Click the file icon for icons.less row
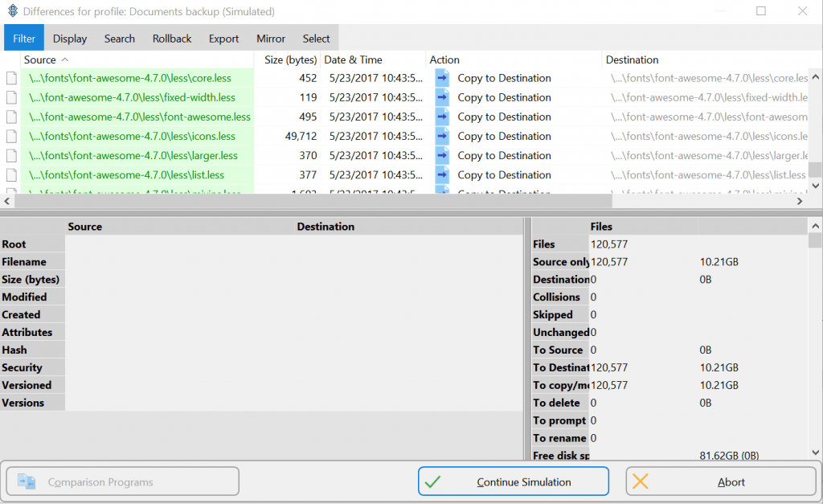Viewport: 823px width, 504px height. (x=11, y=137)
